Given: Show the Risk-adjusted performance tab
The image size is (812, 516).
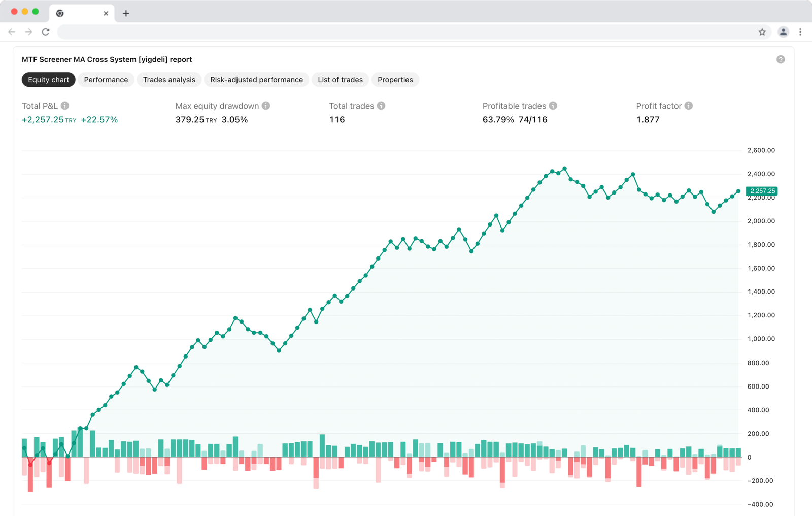Looking at the screenshot, I should pyautogui.click(x=256, y=80).
